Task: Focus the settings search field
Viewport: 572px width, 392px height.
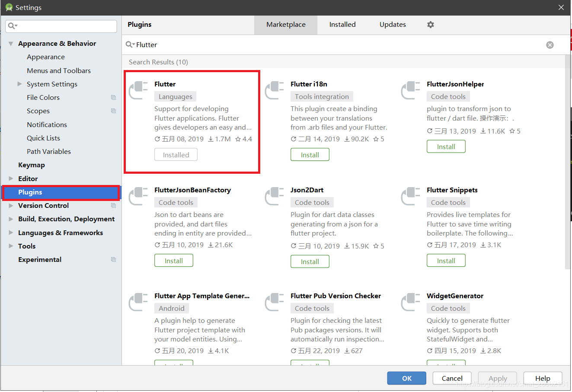Action: click(61, 26)
